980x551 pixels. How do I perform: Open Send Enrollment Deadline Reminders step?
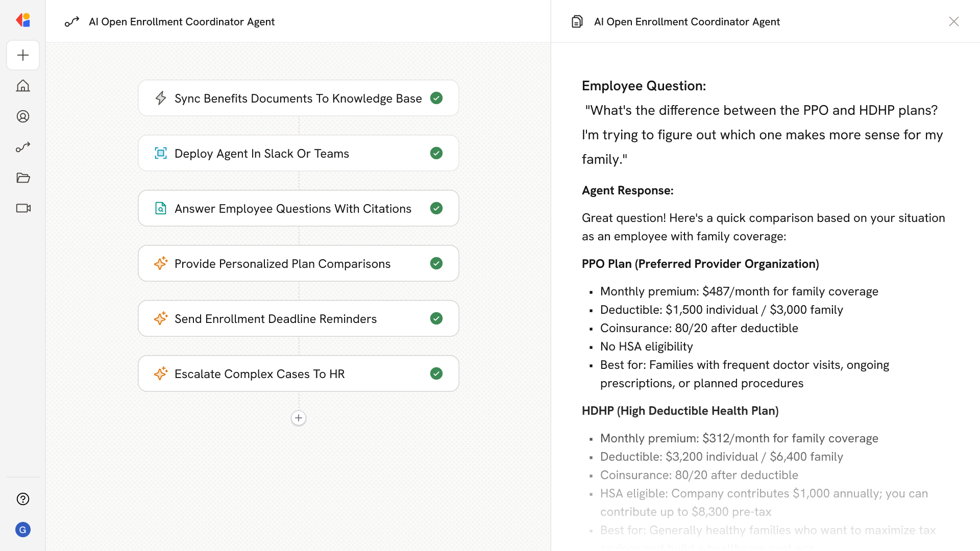pos(275,319)
